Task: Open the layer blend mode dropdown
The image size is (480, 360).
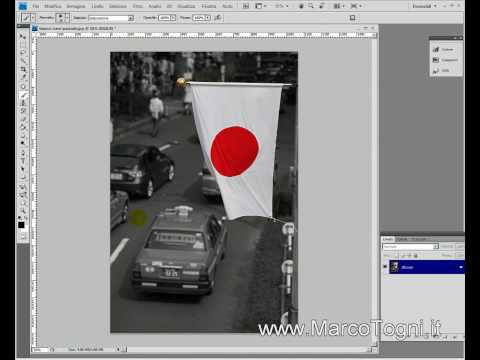Action: (410, 246)
